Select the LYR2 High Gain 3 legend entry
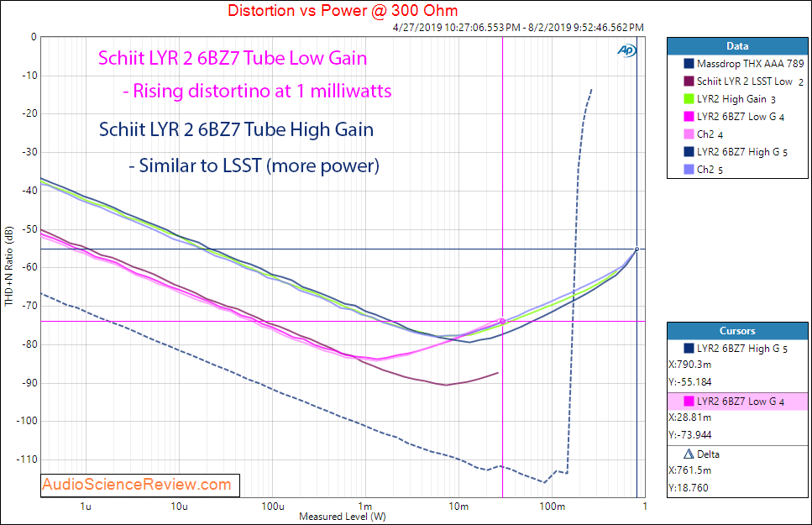This screenshot has width=812, height=525. click(736, 99)
